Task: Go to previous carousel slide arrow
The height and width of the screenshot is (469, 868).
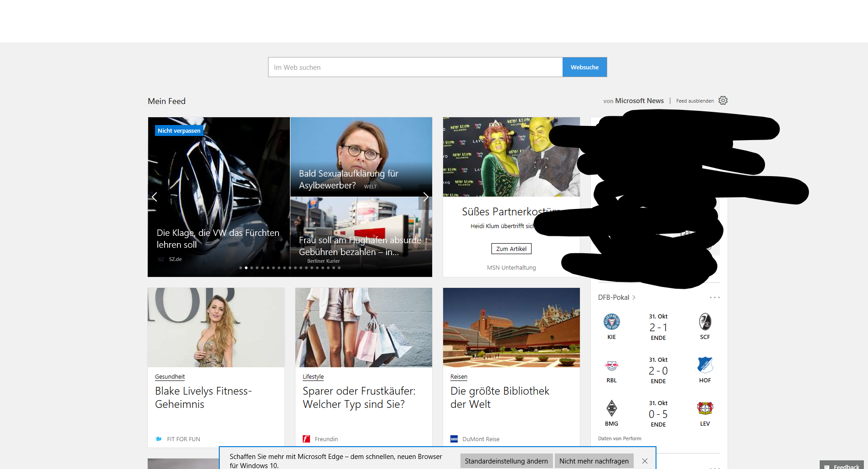Action: pos(155,197)
